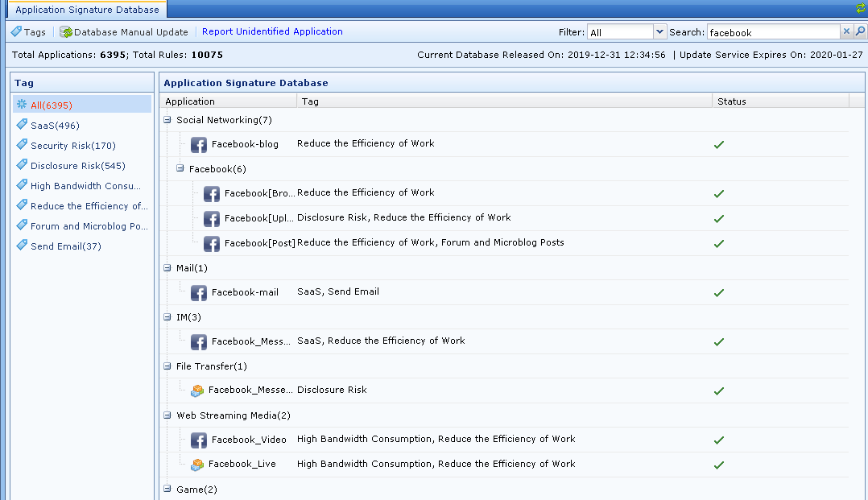Click the green refresh icon top-right
This screenshot has width=868, height=500.
[x=861, y=8]
